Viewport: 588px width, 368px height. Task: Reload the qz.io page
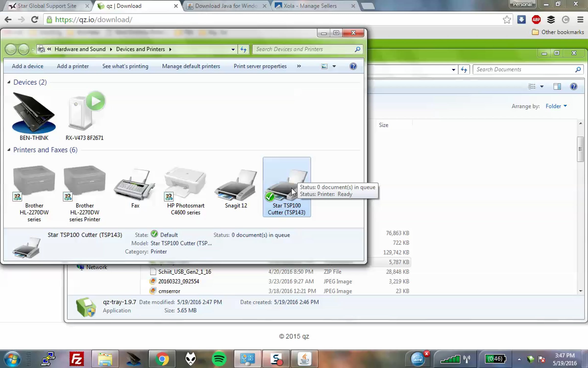[x=35, y=20]
